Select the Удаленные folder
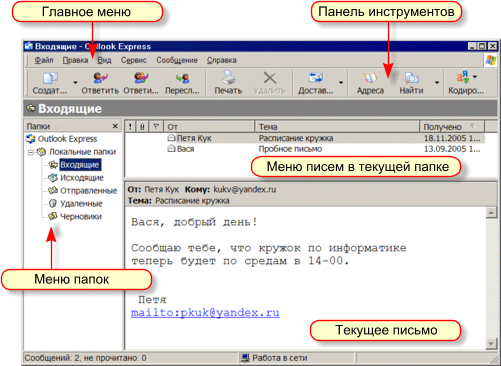501x366 pixels. coord(81,204)
